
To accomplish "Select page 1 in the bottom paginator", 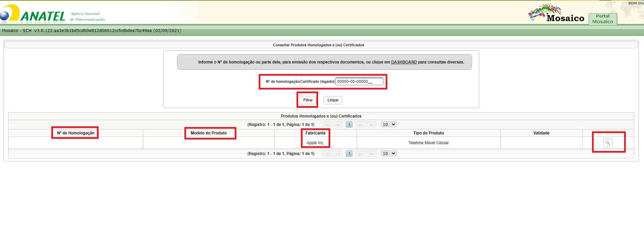I will coord(349,154).
